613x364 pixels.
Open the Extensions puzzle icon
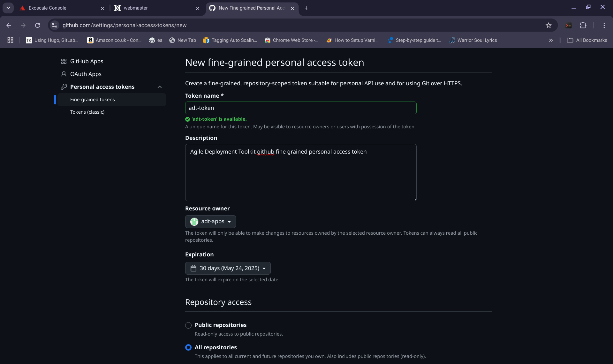coord(583,25)
